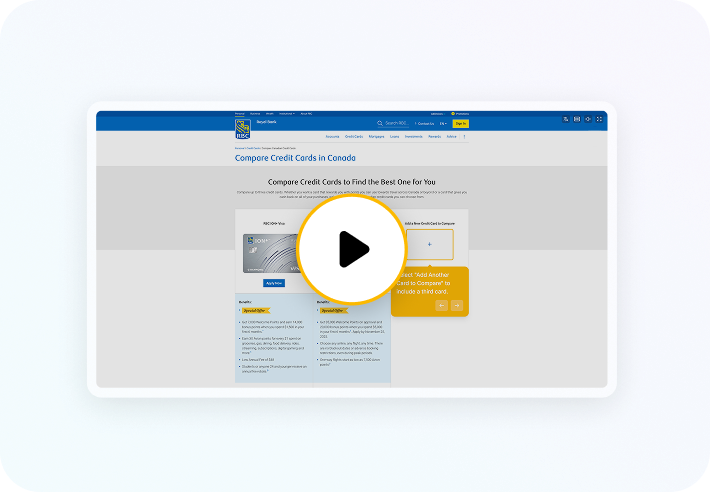Open About RBC in the top bar
Viewport: 710px width, 492px height.
point(307,114)
